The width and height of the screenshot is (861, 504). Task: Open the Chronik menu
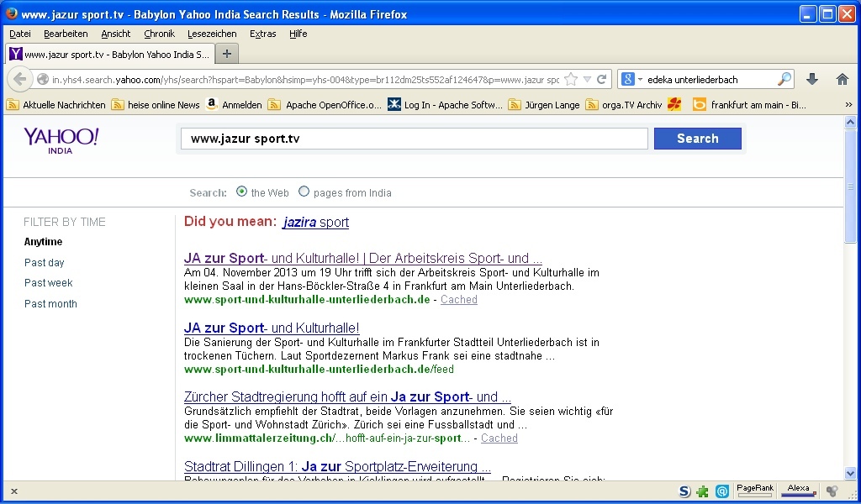tap(159, 34)
